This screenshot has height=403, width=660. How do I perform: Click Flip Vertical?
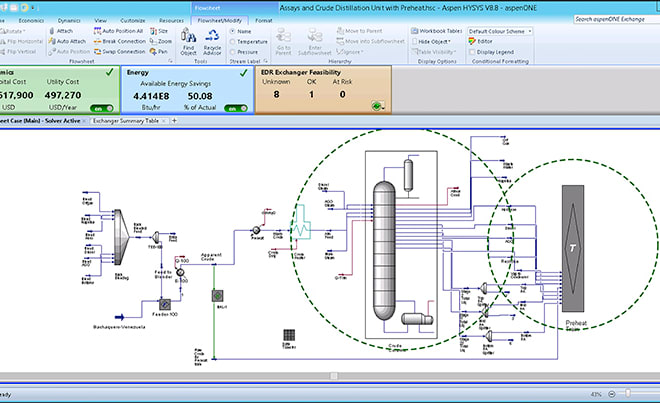(18, 51)
